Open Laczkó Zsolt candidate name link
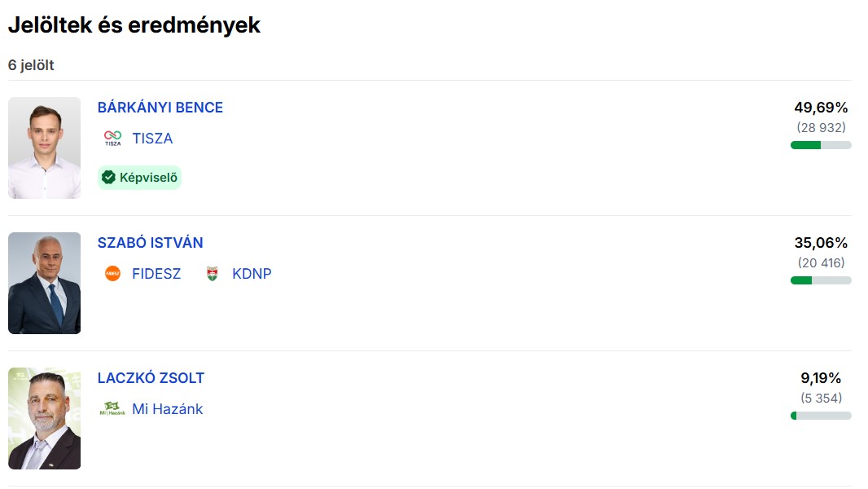868x489 pixels. pos(151,378)
